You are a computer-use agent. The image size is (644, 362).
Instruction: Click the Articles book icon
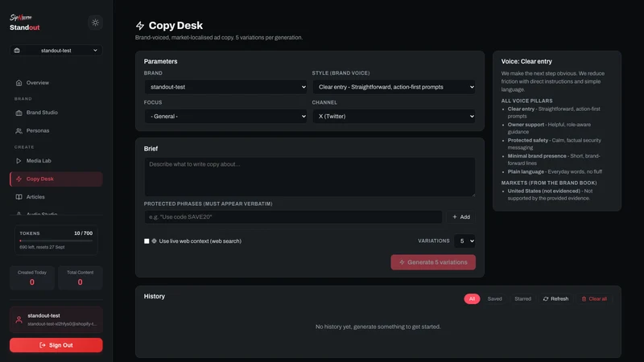(19, 197)
